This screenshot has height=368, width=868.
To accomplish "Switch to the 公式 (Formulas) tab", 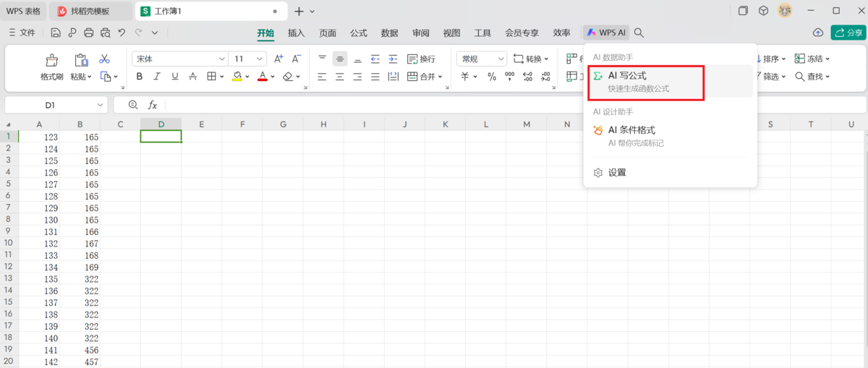I will point(359,33).
